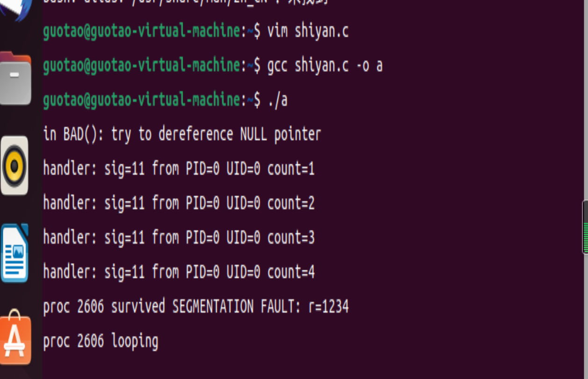The height and width of the screenshot is (379, 588).
Task: Click green prompt before 'vim shiyan.c'
Action: coord(141,31)
